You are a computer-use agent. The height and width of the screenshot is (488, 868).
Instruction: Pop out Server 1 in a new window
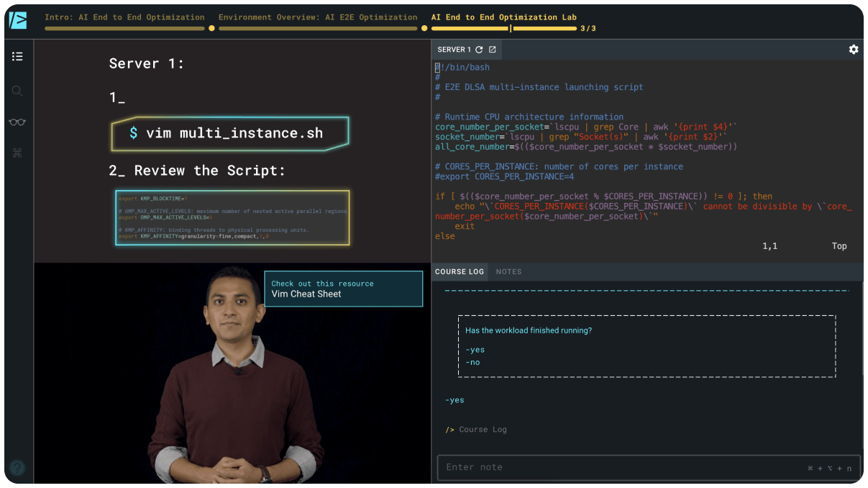pos(493,50)
